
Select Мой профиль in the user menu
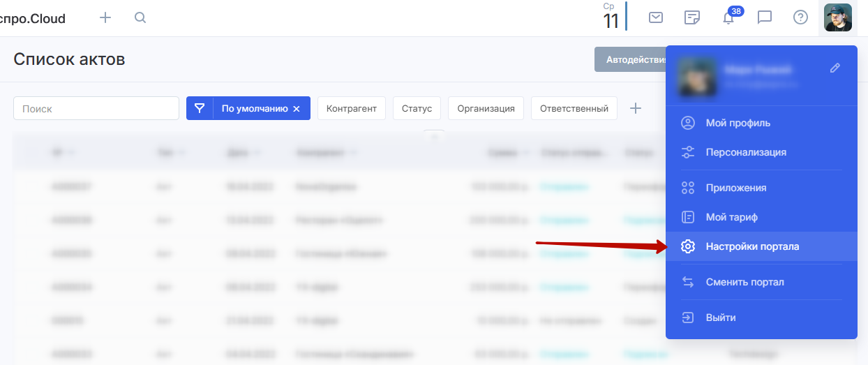(x=738, y=124)
